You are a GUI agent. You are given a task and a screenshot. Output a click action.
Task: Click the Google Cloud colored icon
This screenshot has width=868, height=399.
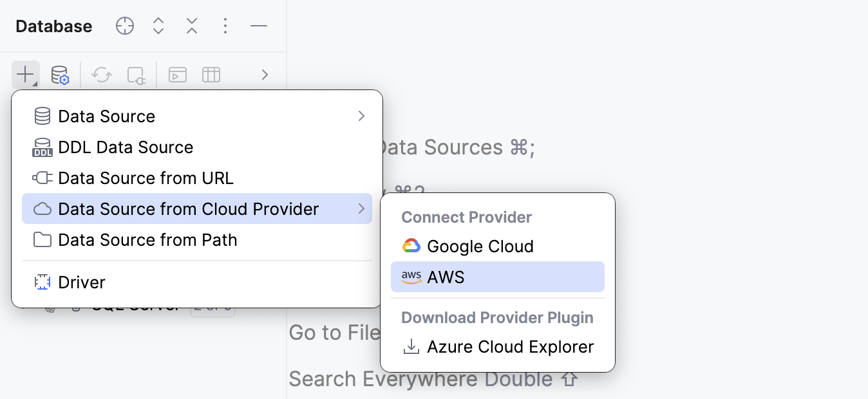click(x=412, y=246)
